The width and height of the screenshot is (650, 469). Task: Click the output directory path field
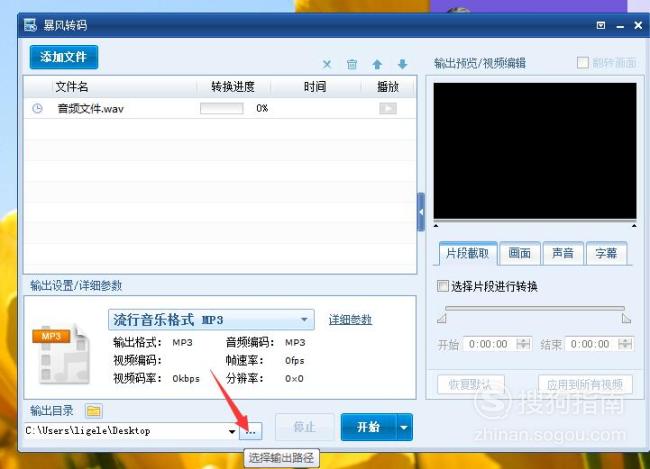tap(126, 431)
